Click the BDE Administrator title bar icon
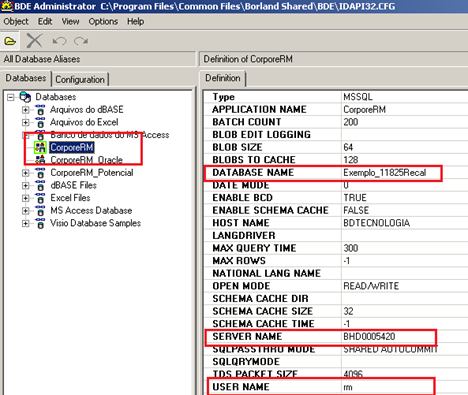The width and height of the screenshot is (468, 395). pos(7,6)
